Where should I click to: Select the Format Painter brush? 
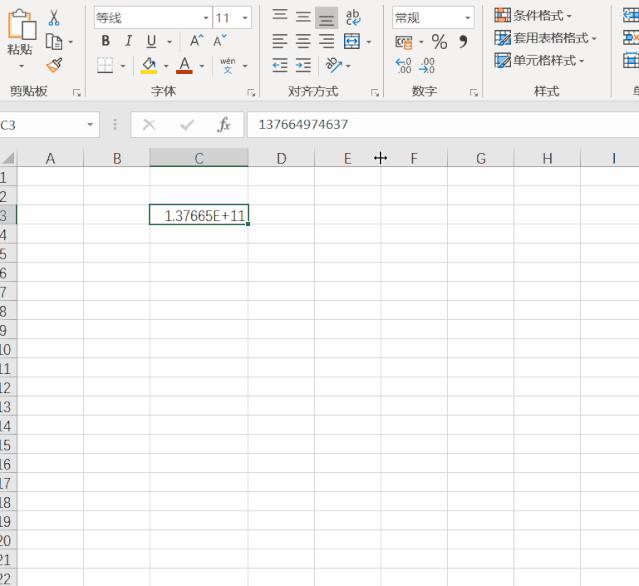click(x=54, y=65)
